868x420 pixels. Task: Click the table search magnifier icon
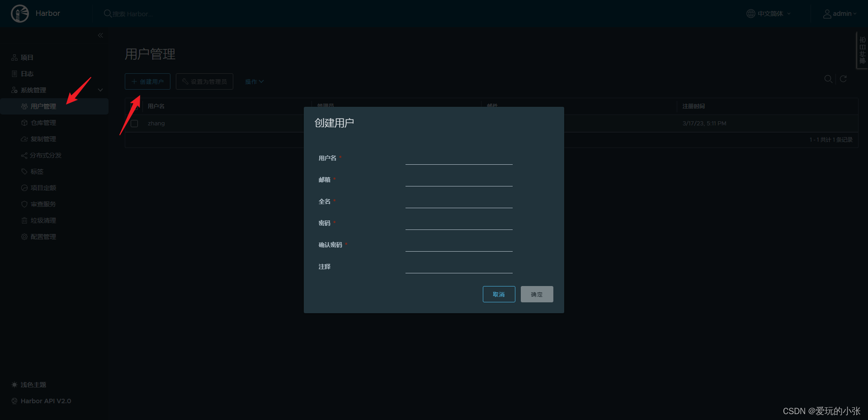coord(828,79)
